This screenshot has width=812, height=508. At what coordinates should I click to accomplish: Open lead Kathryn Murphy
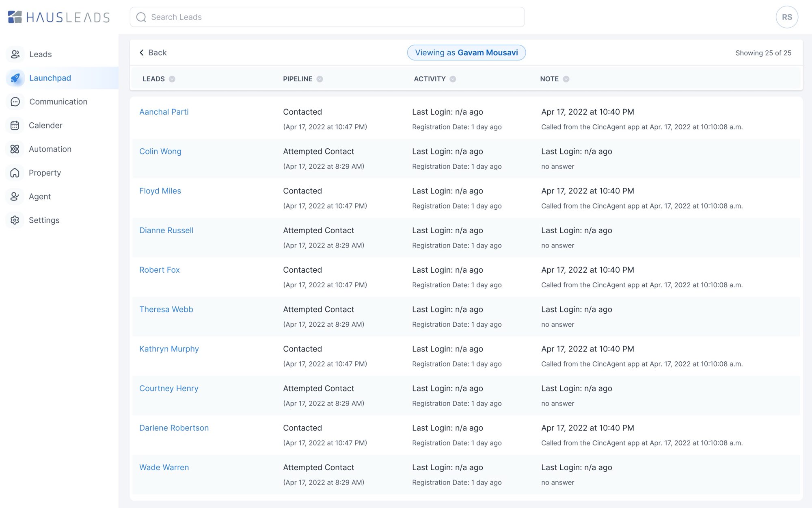(169, 349)
